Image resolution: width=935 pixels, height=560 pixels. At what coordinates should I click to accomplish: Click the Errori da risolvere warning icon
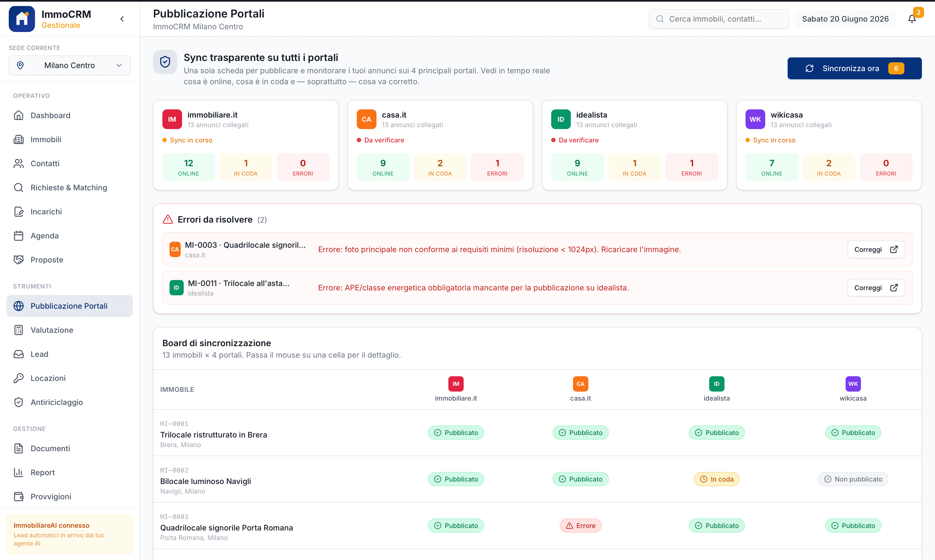(x=168, y=220)
